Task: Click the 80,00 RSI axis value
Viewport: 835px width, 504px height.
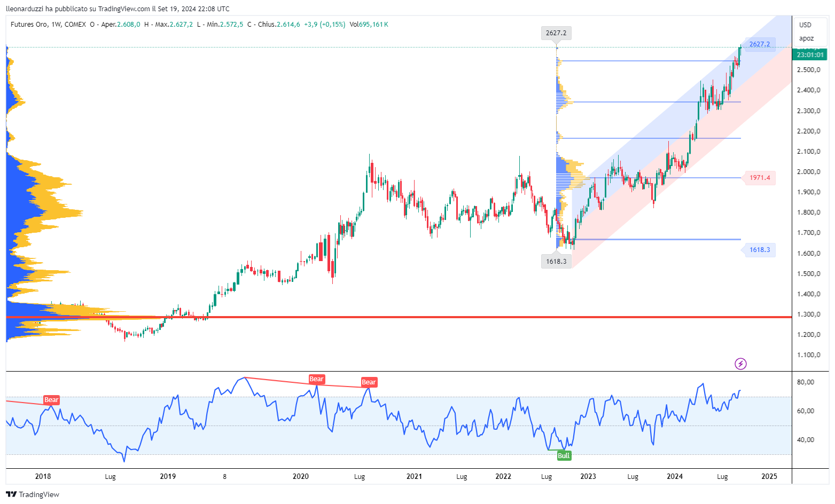Action: coord(806,382)
